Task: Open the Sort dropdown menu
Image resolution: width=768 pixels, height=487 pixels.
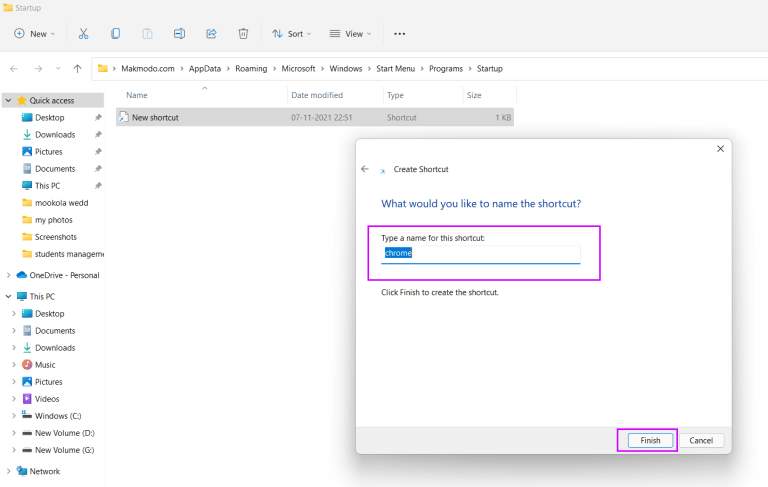Action: point(291,33)
